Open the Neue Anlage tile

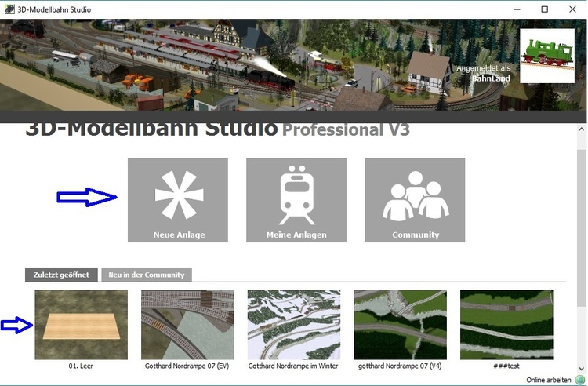tap(178, 200)
